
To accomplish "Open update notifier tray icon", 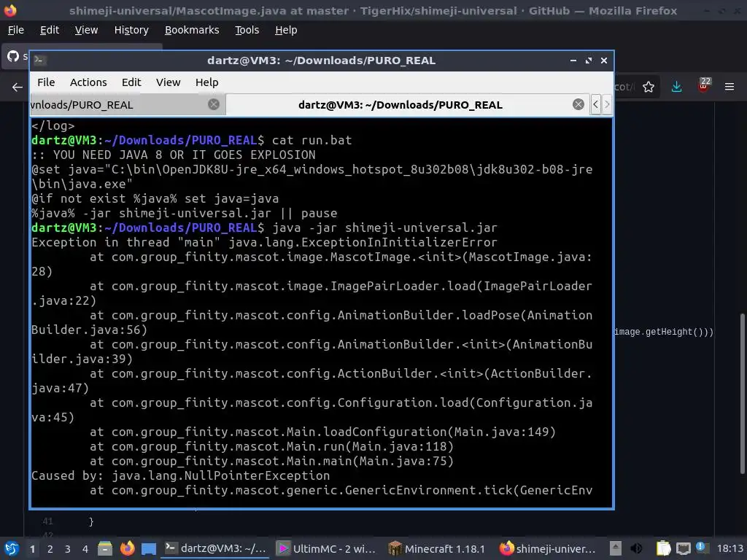I will (701, 547).
